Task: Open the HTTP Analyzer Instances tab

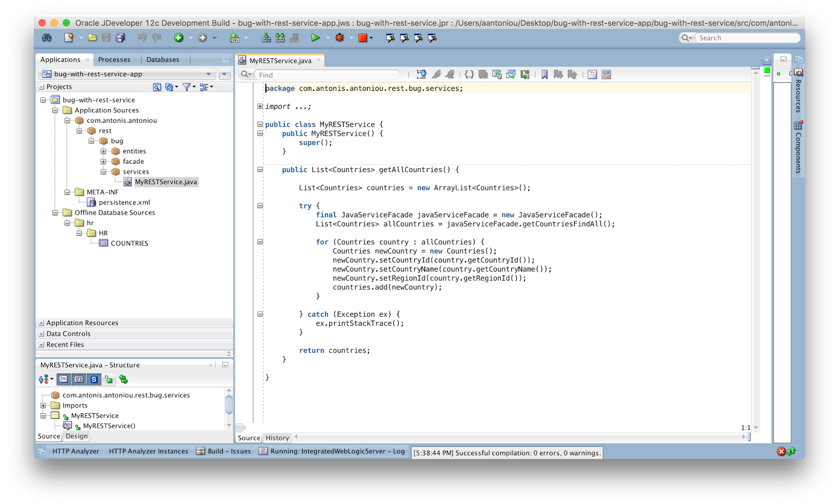Action: [148, 451]
